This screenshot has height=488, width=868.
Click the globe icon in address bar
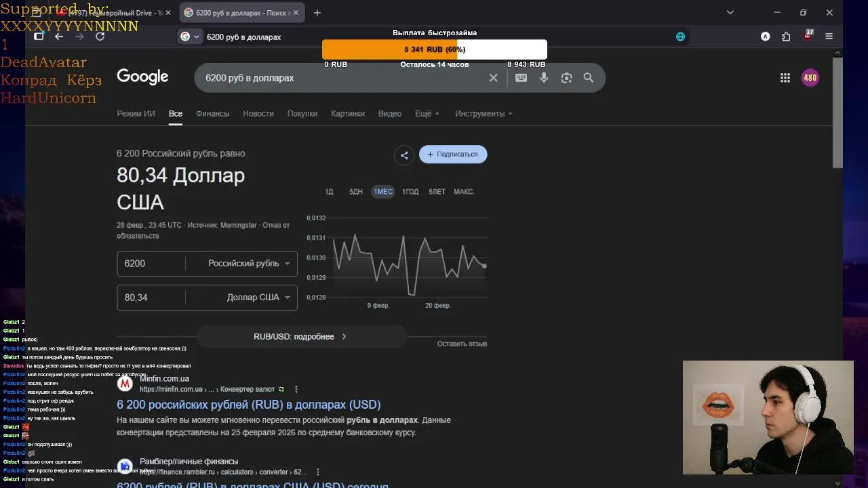pos(680,37)
